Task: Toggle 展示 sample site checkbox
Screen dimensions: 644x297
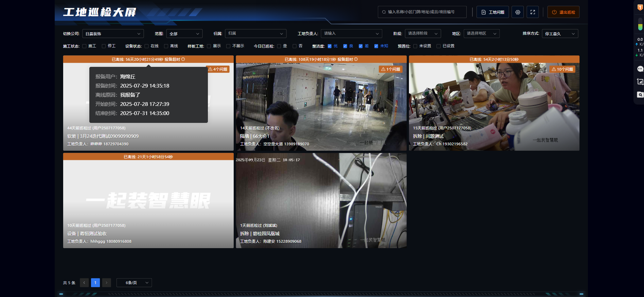Action: tap(209, 46)
